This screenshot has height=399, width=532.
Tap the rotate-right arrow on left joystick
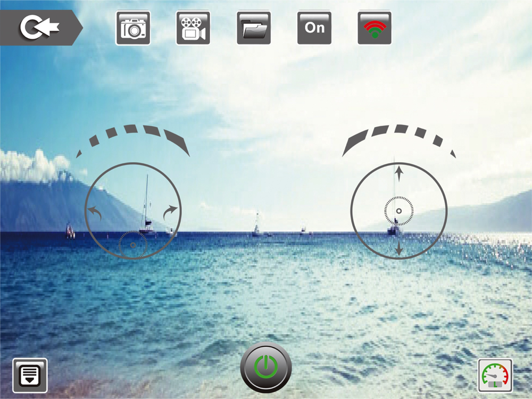170,212
